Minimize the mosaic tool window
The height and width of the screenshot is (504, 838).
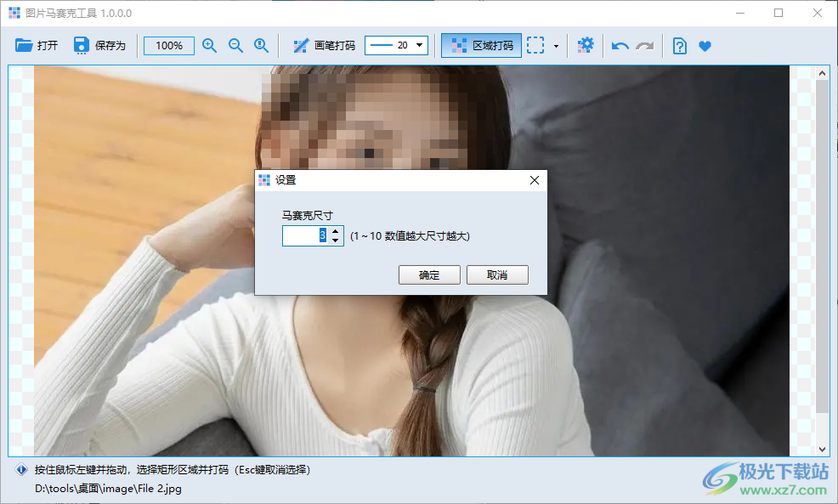pyautogui.click(x=740, y=13)
